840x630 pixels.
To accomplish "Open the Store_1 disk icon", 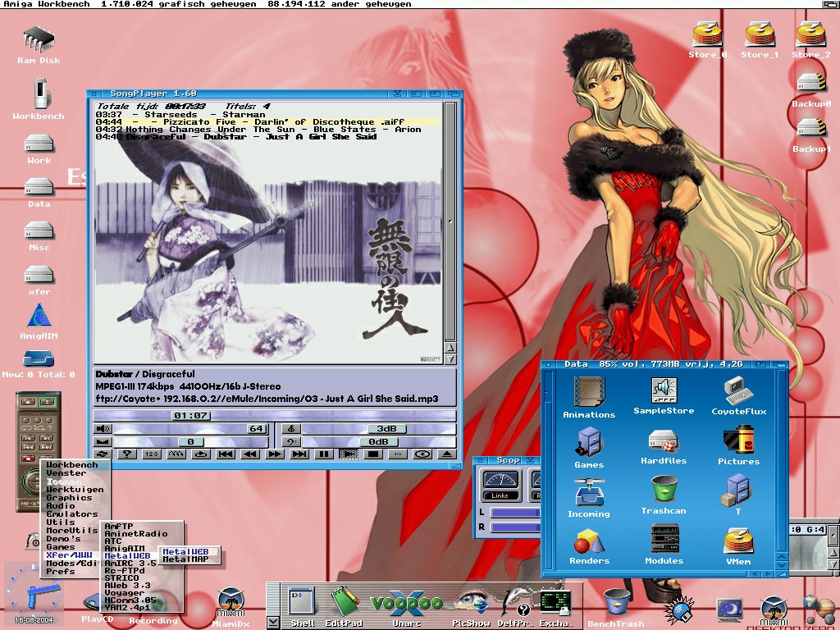I will (x=760, y=39).
